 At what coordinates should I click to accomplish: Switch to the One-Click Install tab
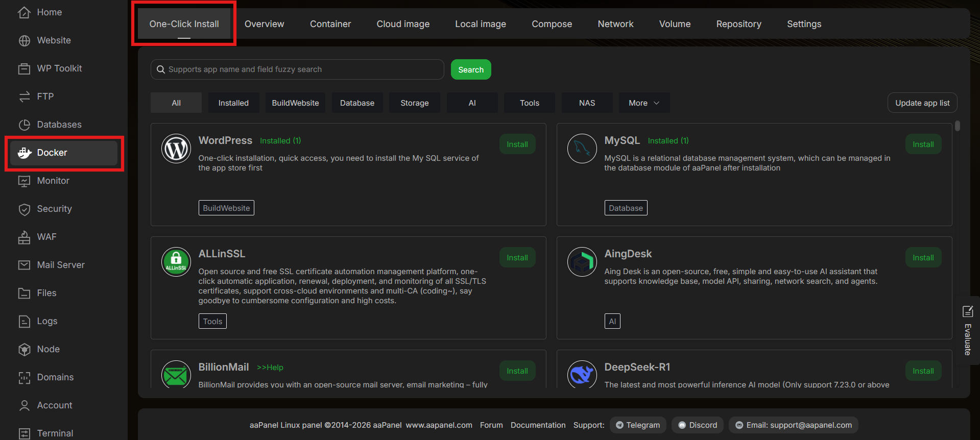point(184,24)
